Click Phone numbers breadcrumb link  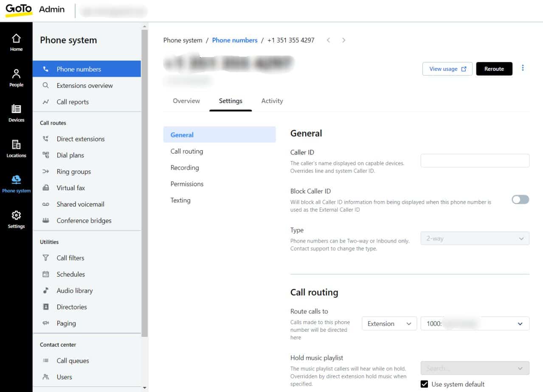tap(235, 40)
